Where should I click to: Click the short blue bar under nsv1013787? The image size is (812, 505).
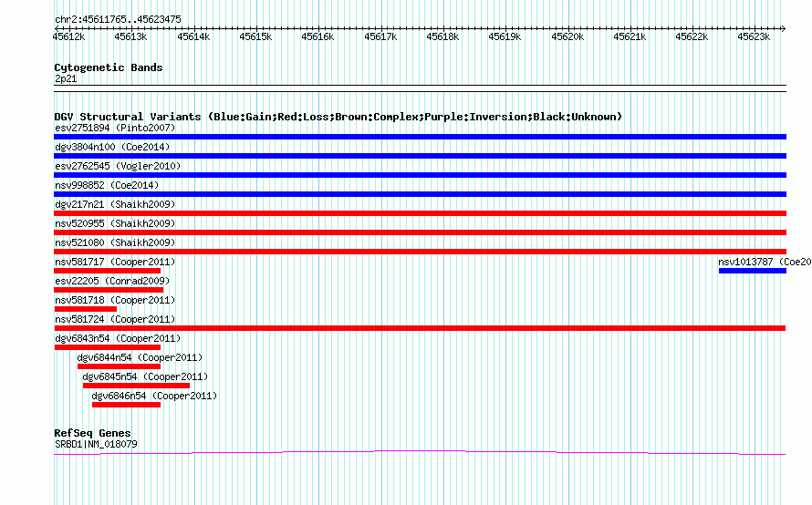tap(753, 271)
